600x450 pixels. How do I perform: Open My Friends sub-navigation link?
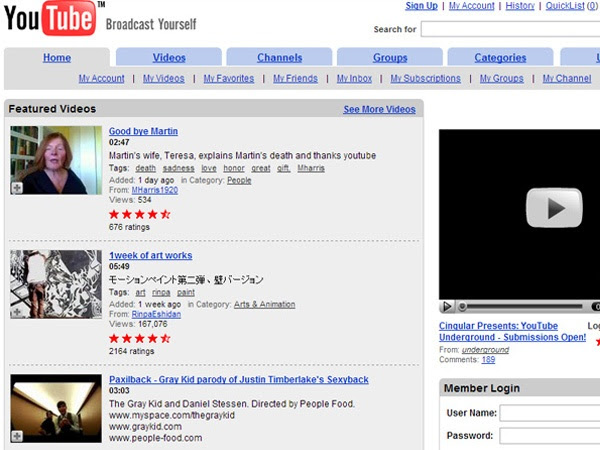[x=295, y=78]
